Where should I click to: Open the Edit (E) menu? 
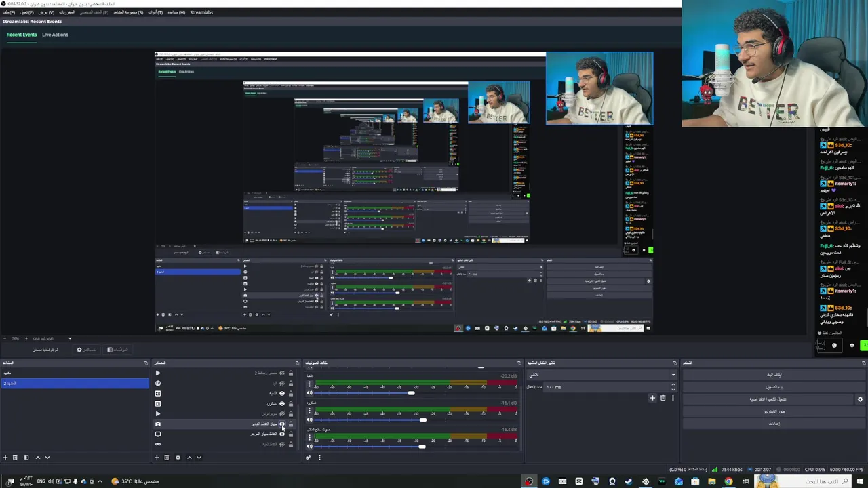(x=26, y=12)
